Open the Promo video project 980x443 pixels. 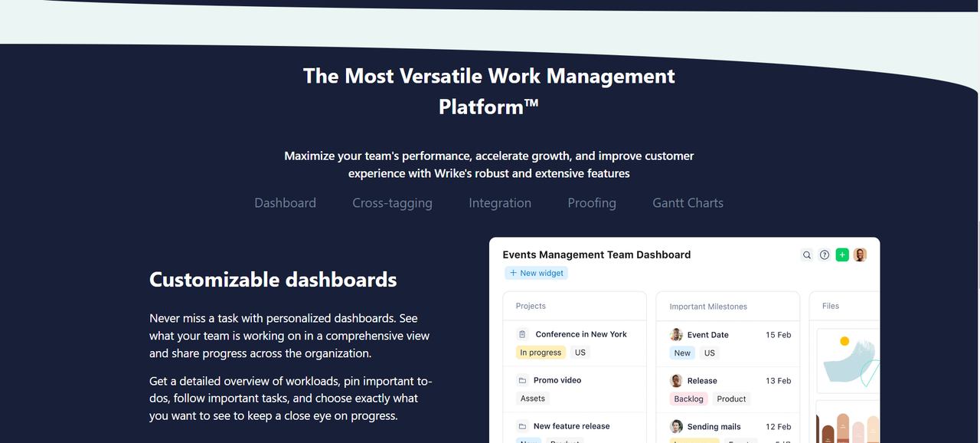[x=557, y=380]
